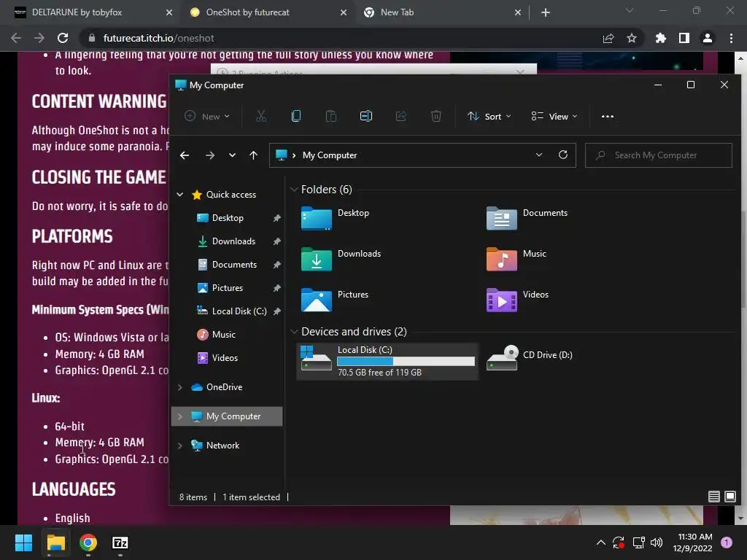Open Windows Start menu
This screenshot has width=747, height=560.
point(23,542)
